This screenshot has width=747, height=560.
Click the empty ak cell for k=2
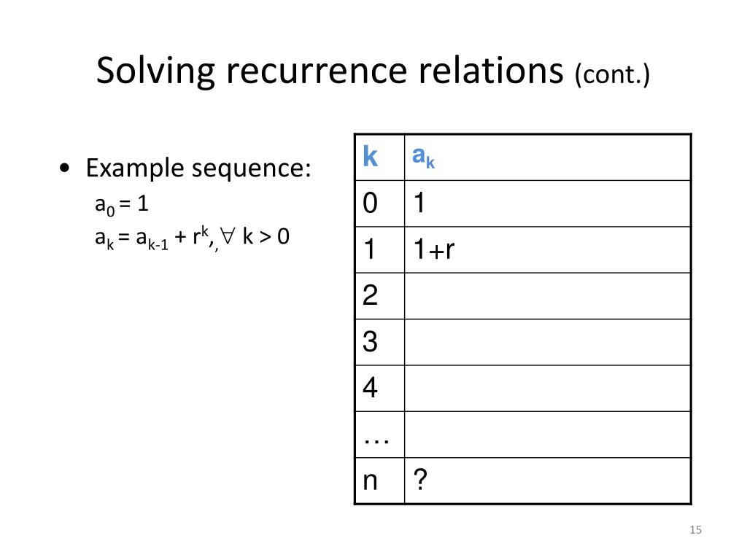(x=547, y=296)
